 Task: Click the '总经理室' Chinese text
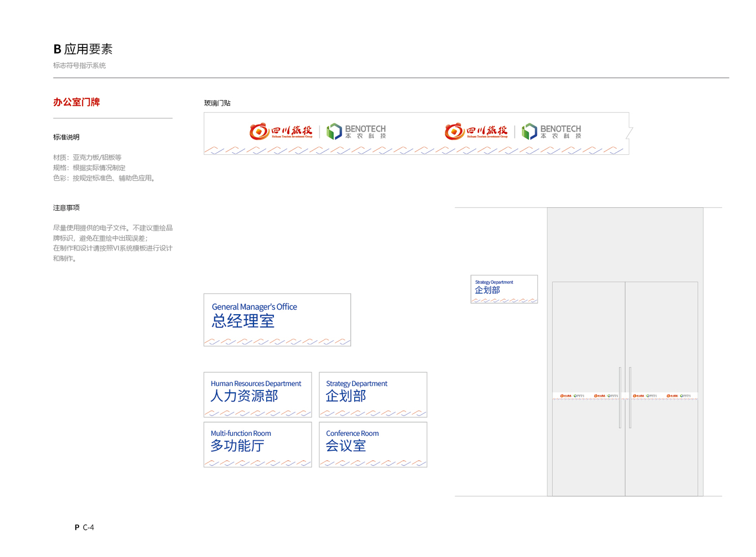(243, 321)
